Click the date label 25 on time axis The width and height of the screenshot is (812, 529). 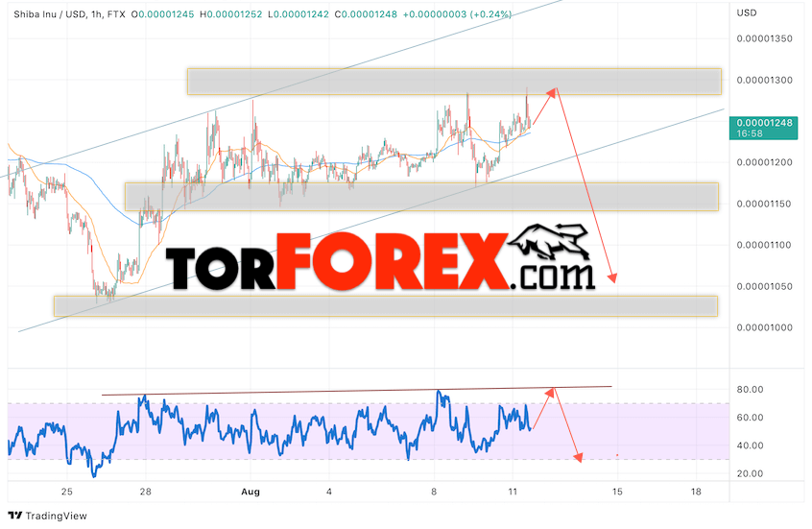coord(67,492)
